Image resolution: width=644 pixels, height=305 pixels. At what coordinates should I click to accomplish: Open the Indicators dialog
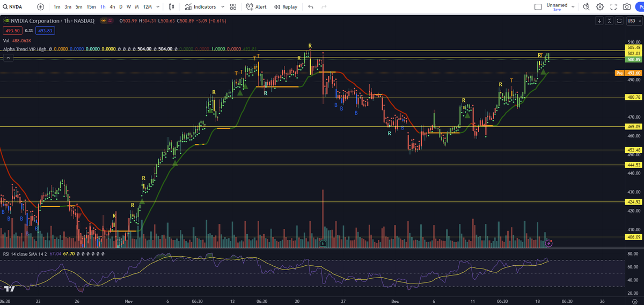coord(200,7)
